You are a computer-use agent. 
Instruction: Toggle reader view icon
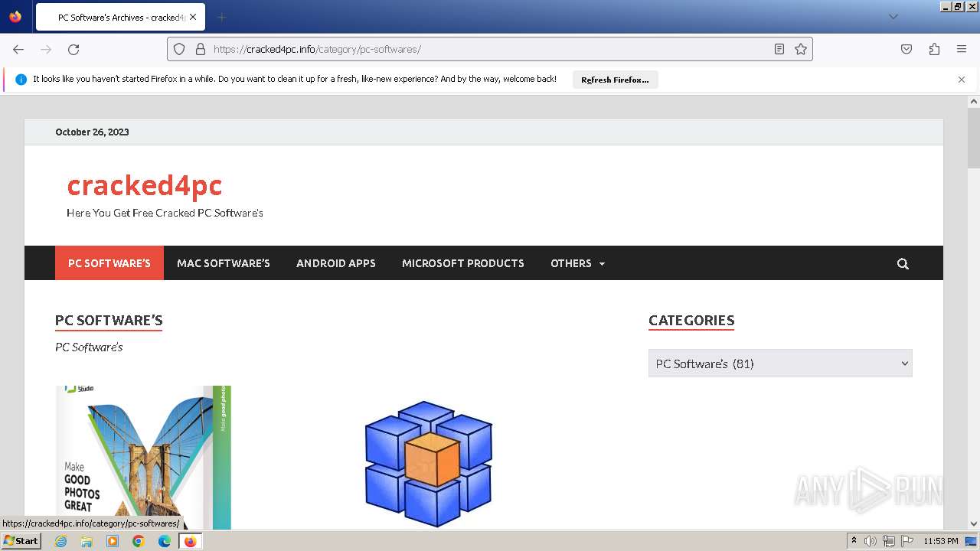point(779,49)
